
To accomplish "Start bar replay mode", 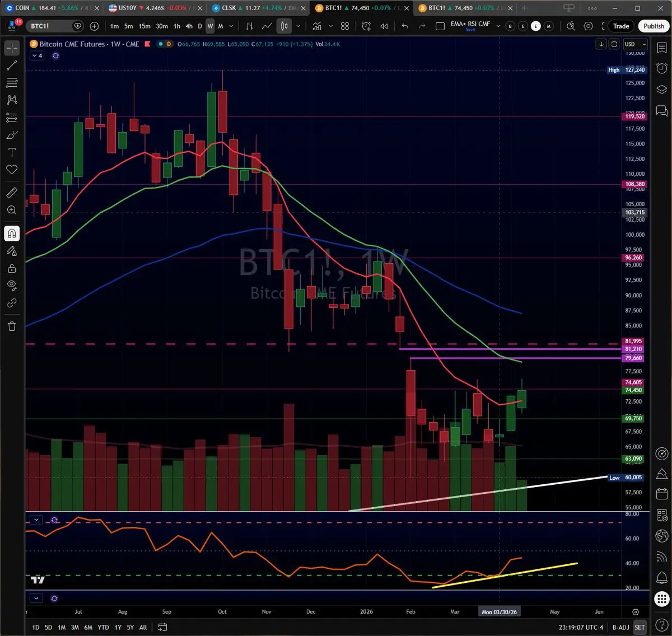I will tap(384, 26).
